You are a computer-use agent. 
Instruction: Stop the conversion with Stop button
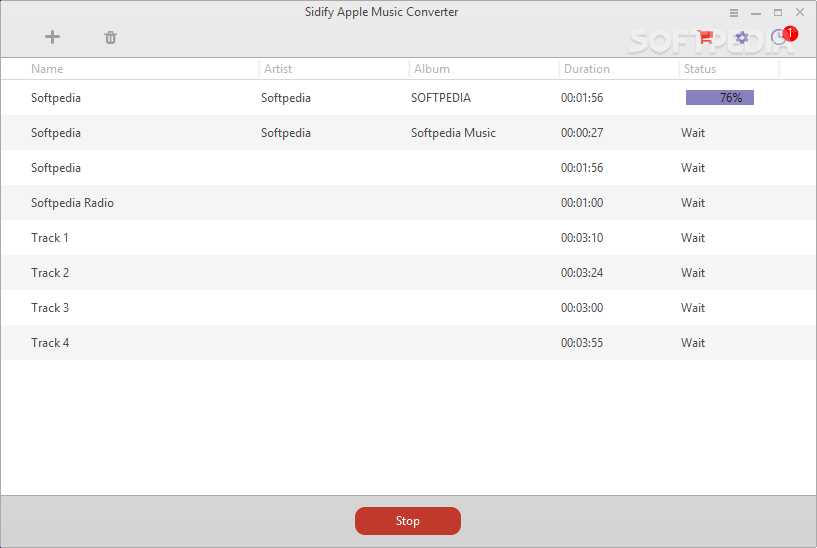[x=408, y=521]
